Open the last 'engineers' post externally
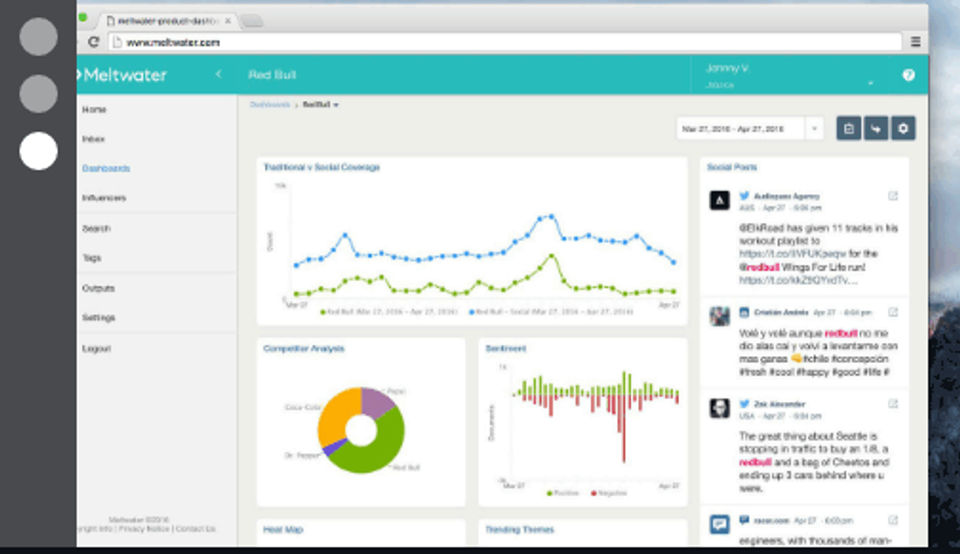The image size is (960, 554). [893, 520]
